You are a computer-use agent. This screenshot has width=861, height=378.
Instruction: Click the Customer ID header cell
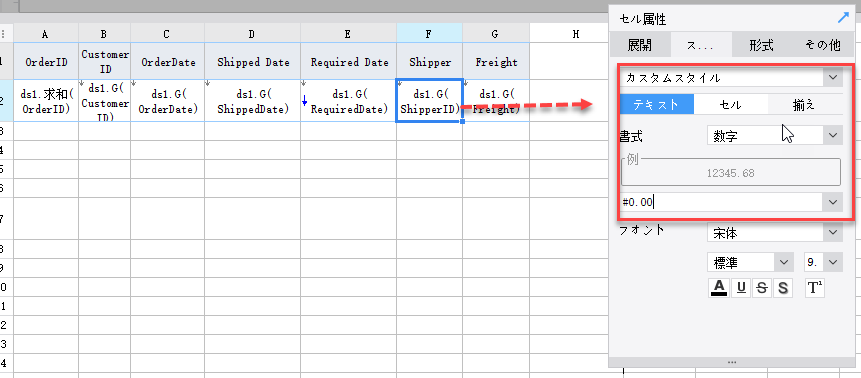coord(104,62)
